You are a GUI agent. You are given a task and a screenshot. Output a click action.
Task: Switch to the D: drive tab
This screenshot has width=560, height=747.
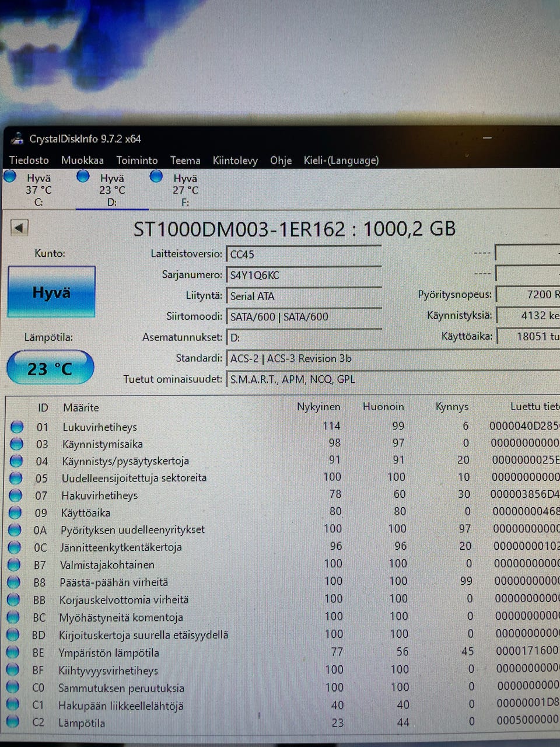(x=111, y=190)
